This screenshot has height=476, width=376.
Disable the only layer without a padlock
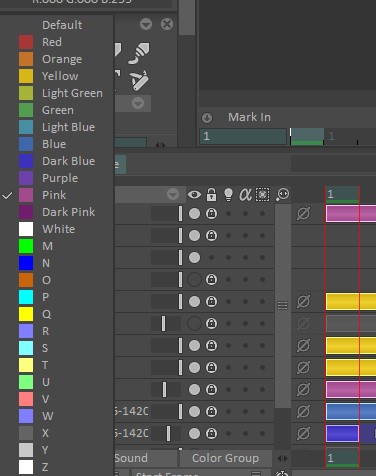[x=194, y=258]
